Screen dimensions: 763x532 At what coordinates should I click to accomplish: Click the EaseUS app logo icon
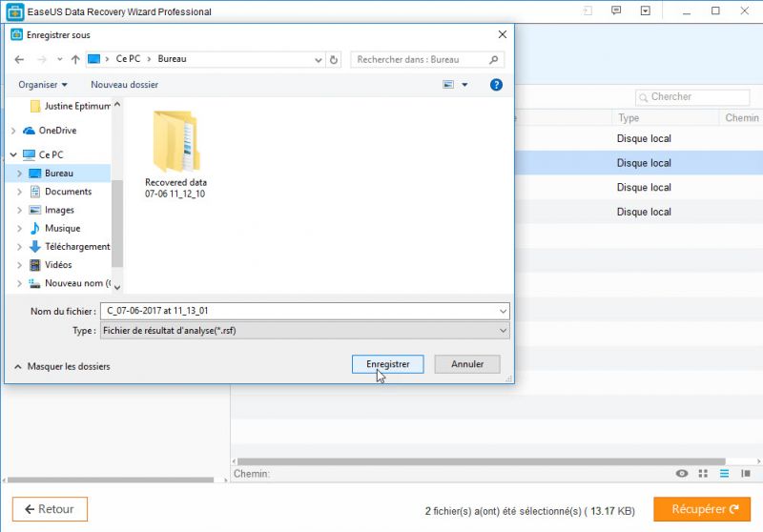pyautogui.click(x=15, y=11)
